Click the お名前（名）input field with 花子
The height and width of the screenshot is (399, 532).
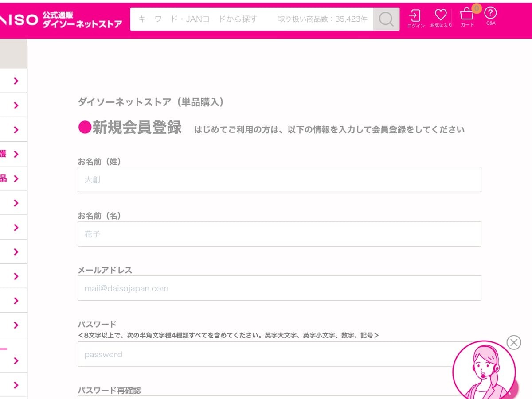279,234
